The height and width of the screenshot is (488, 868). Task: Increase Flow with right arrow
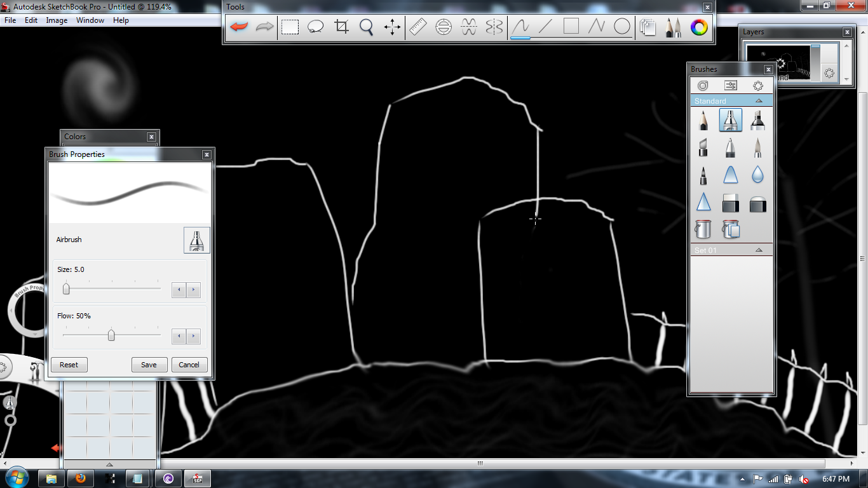click(194, 336)
